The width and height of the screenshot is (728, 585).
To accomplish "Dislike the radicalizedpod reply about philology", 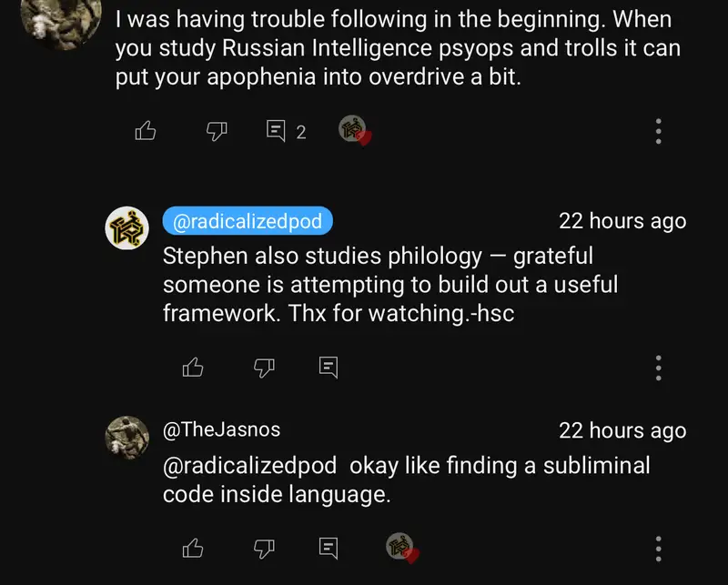I will (x=264, y=368).
